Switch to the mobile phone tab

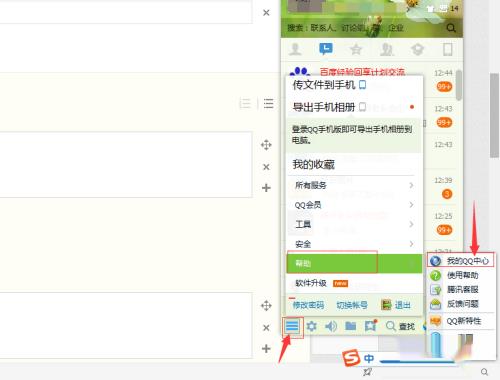[448, 50]
